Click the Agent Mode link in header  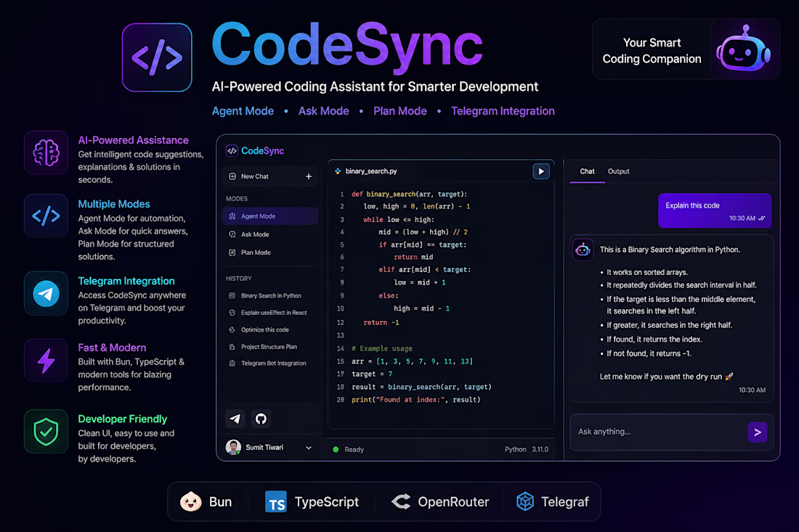[243, 111]
